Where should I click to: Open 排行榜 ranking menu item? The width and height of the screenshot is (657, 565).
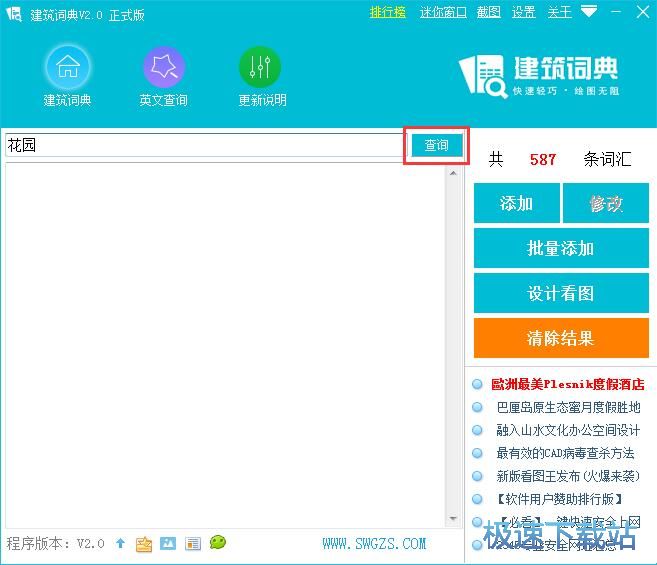point(387,12)
